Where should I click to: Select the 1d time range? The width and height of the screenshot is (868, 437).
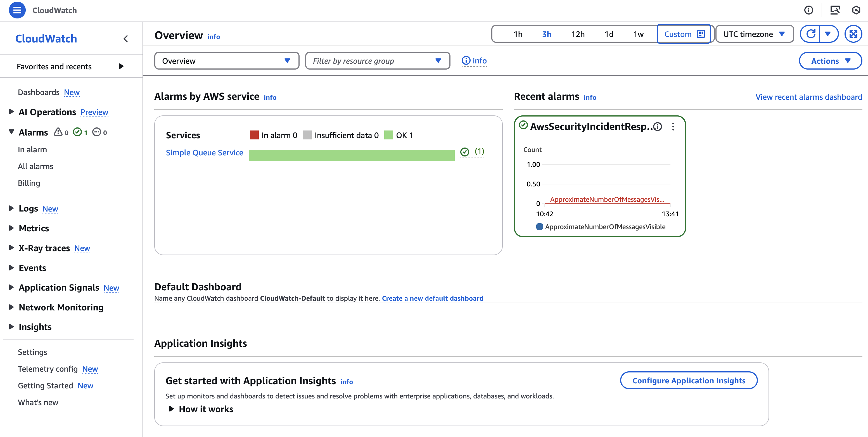[609, 34]
